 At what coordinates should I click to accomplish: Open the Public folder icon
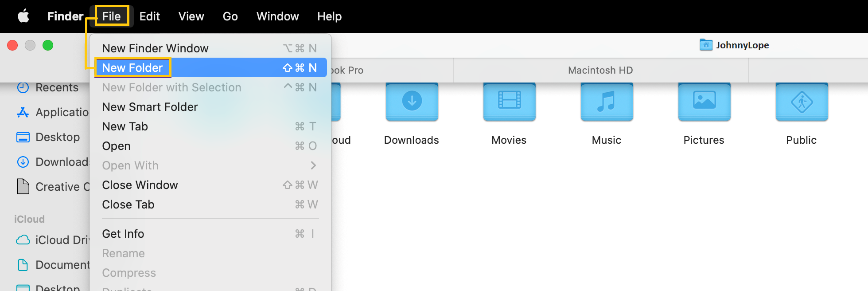(802, 102)
